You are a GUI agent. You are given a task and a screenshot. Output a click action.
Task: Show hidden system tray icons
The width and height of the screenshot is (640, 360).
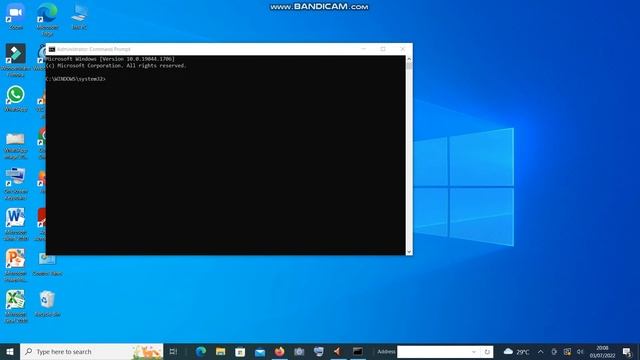click(x=540, y=351)
